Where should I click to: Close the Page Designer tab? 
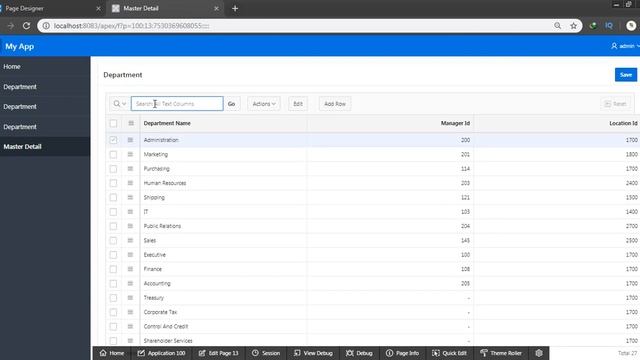[98, 8]
